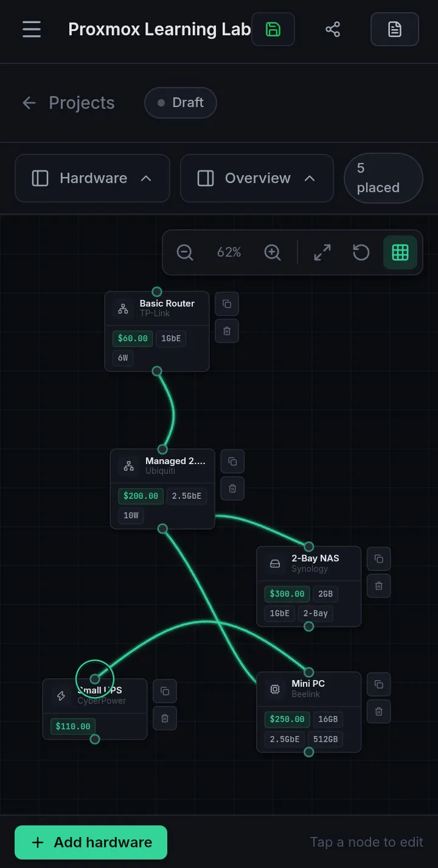The width and height of the screenshot is (438, 868).
Task: Reset the canvas view
Action: (x=361, y=252)
